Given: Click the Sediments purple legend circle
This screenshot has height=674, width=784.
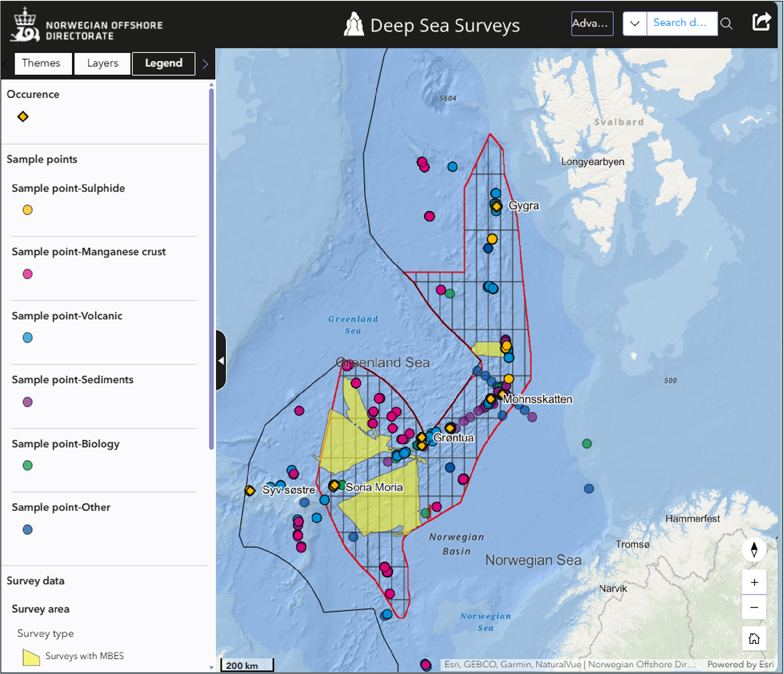Looking at the screenshot, I should [x=27, y=402].
